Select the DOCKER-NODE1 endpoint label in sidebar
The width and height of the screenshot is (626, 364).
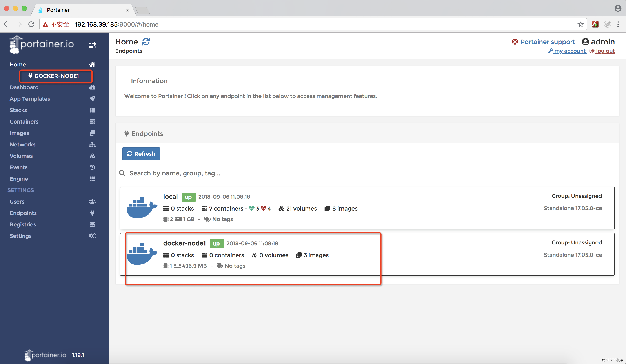[x=54, y=76]
